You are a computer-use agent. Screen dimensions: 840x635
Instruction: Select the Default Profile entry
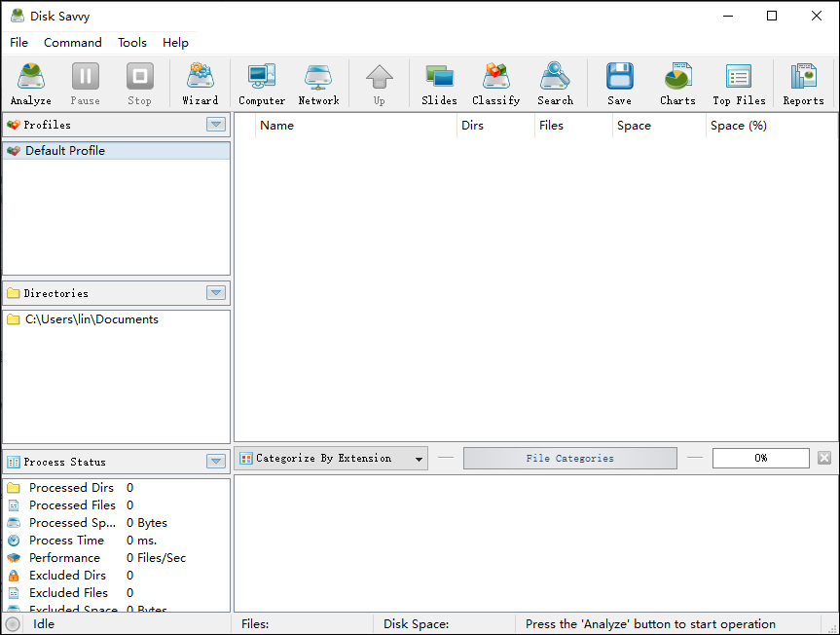pos(65,151)
